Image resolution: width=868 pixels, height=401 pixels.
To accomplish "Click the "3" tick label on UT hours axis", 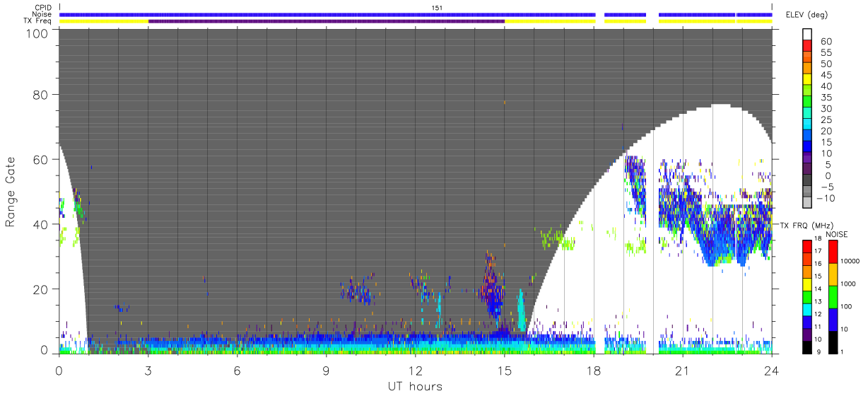I will pyautogui.click(x=148, y=370).
